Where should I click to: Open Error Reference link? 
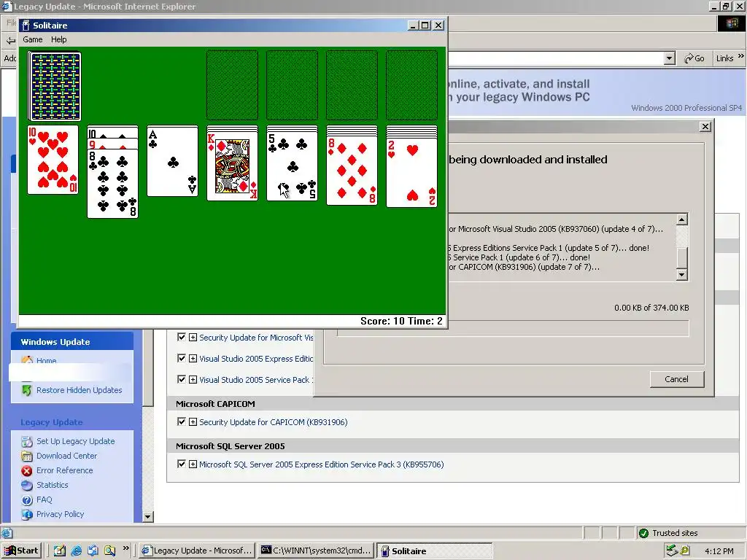(64, 470)
